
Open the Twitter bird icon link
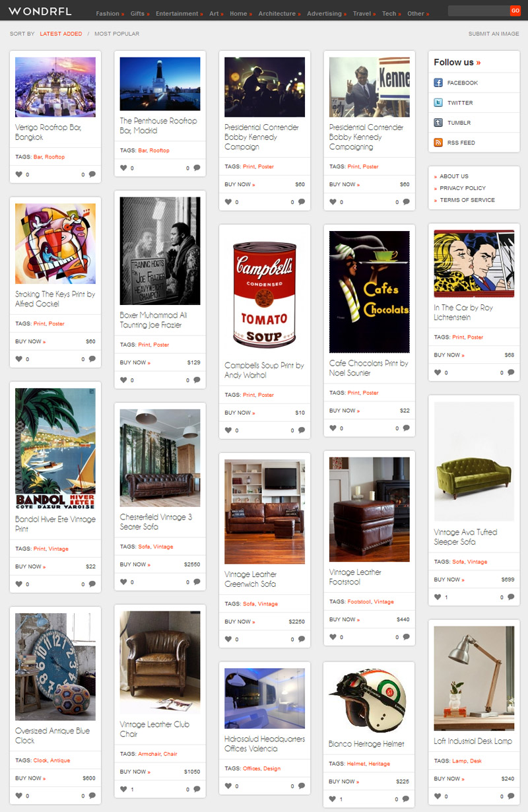[438, 102]
